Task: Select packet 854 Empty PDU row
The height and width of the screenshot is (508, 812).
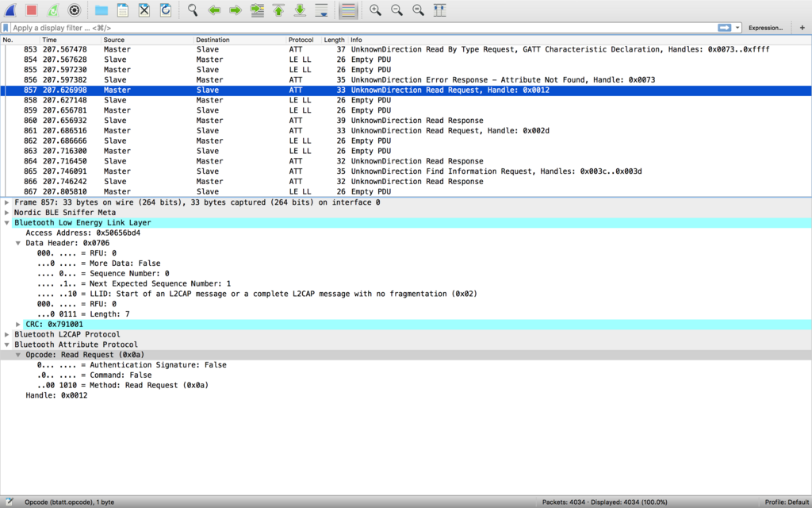Action: coord(406,60)
